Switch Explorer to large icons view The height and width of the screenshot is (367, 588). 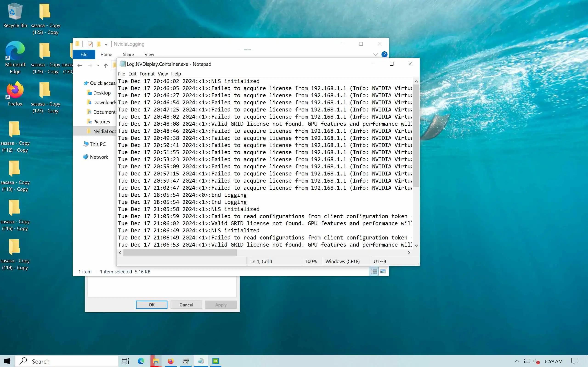click(x=383, y=271)
